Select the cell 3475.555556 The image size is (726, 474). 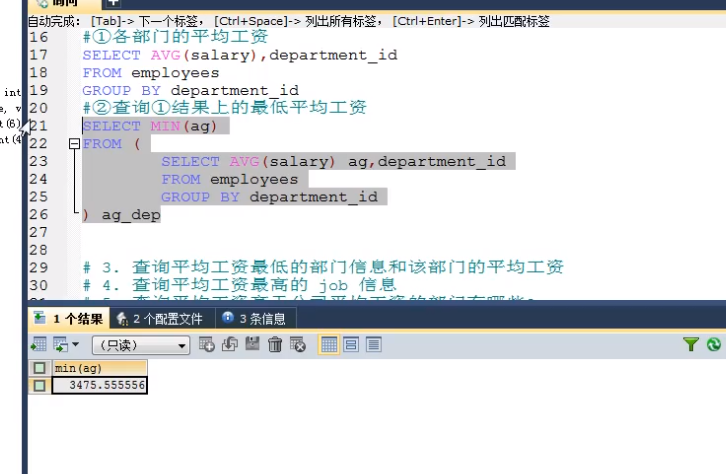click(x=100, y=385)
